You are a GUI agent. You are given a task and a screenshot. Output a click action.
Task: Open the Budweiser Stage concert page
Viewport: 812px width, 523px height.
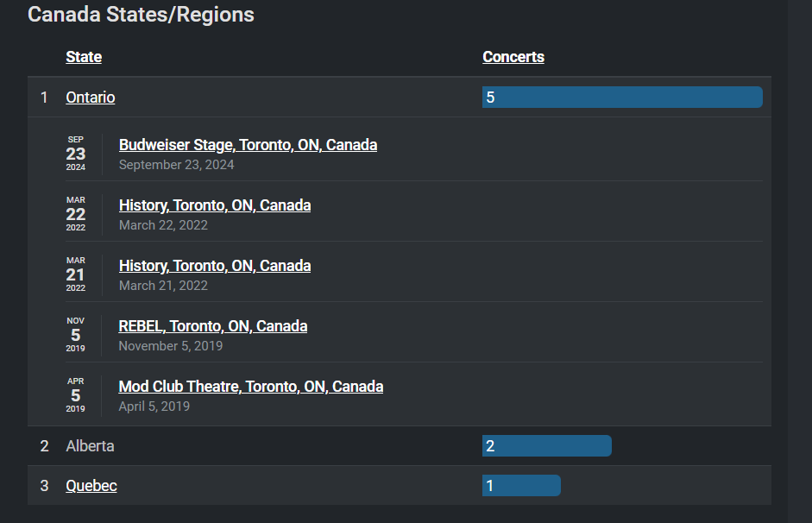[x=248, y=144]
